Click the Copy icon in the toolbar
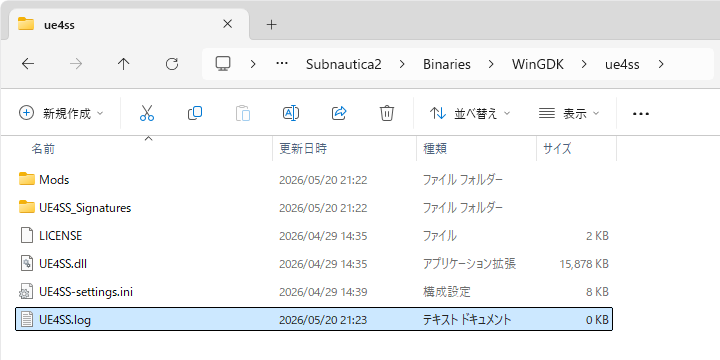This screenshot has width=720, height=360. coord(195,113)
